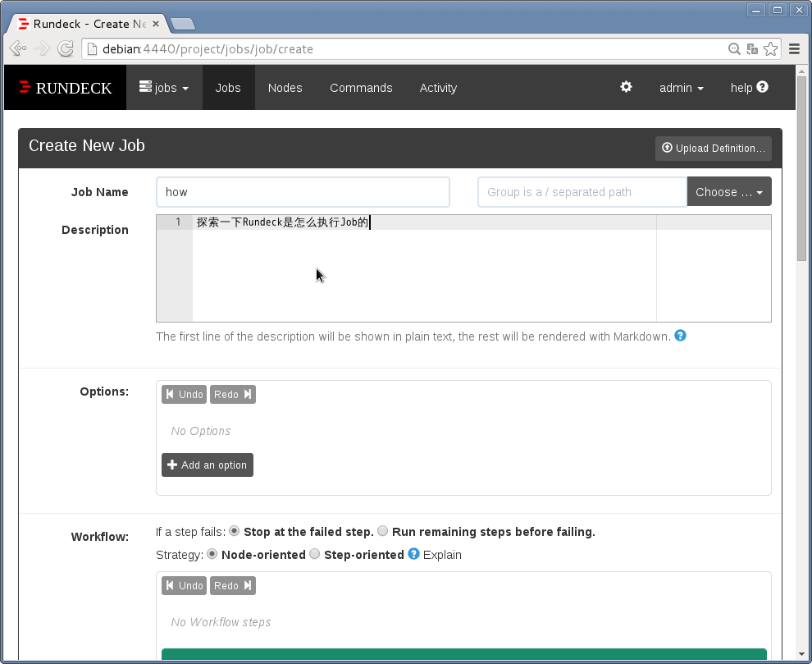Viewport: 812px width, 664px height.
Task: Click the browser back arrow
Action: pos(17,48)
